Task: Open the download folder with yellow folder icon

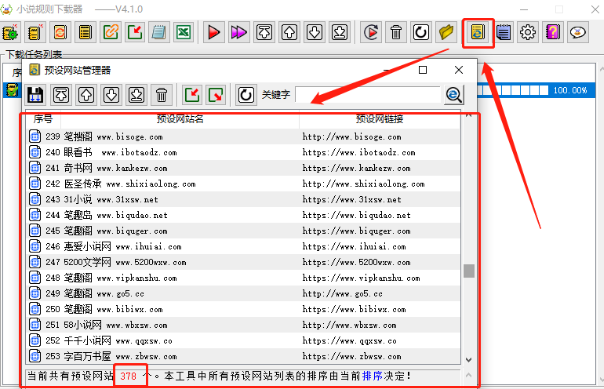Action: coord(446,32)
